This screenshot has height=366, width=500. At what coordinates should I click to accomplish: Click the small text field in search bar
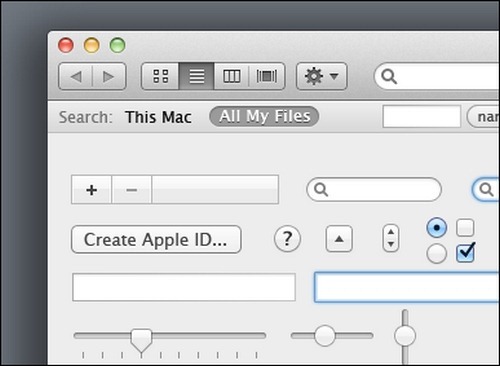tap(422, 117)
